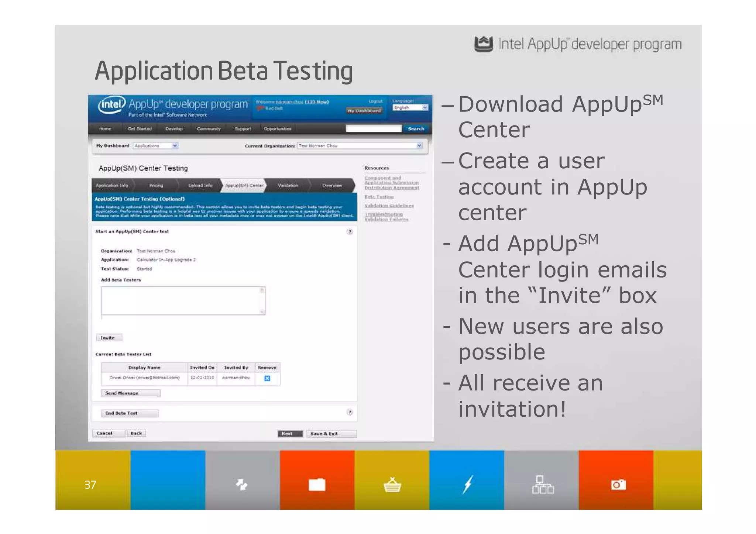
Task: Click the help icon beside Start an AppUp(SM) Center test
Action: [x=350, y=232]
